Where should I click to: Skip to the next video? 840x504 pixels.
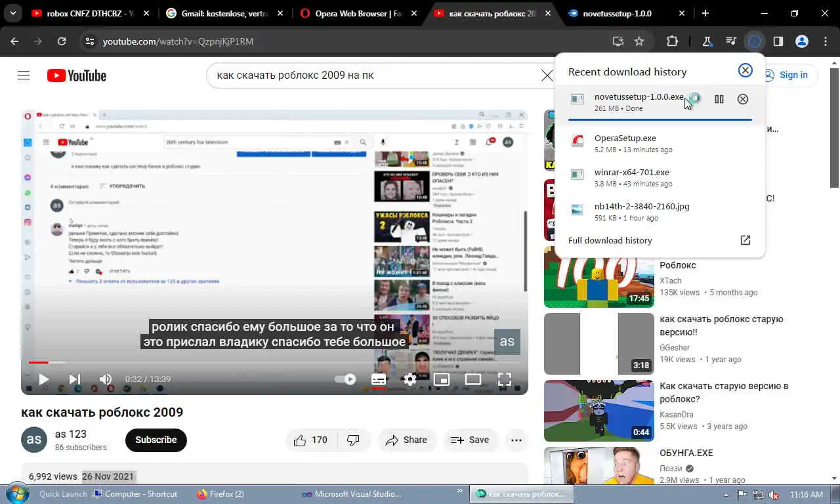(75, 379)
